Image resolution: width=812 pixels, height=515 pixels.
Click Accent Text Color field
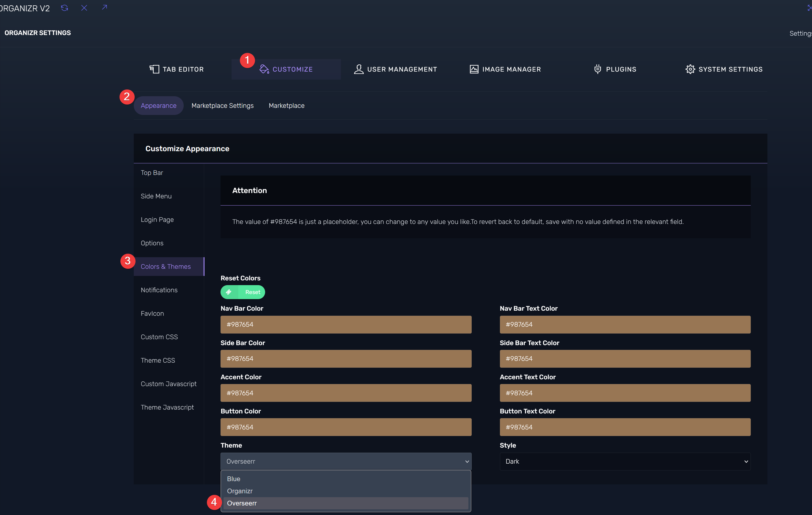pyautogui.click(x=625, y=393)
